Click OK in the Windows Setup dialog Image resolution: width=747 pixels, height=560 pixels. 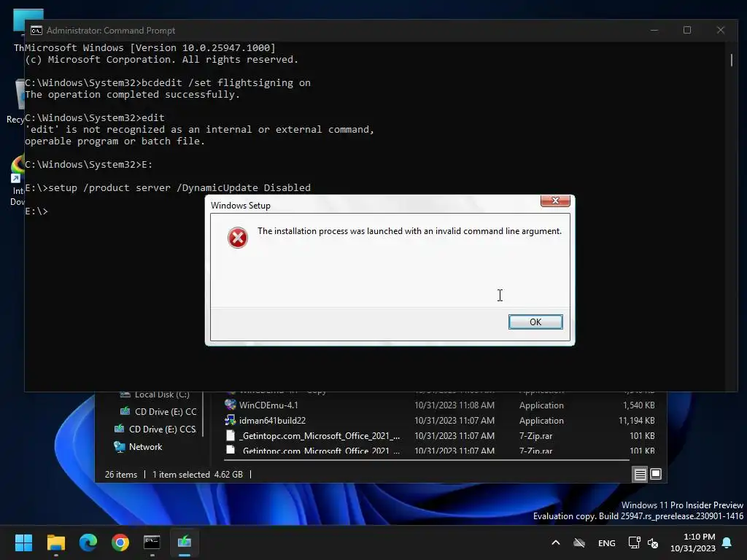pyautogui.click(x=535, y=322)
